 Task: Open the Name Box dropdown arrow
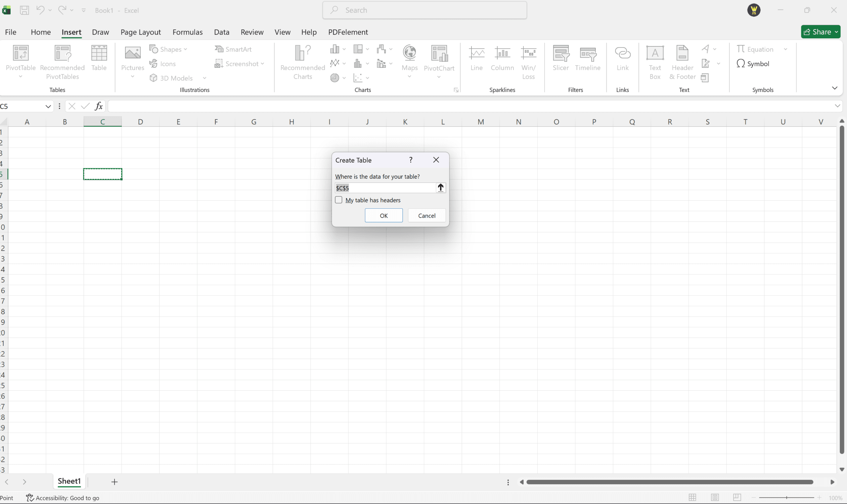(x=48, y=106)
